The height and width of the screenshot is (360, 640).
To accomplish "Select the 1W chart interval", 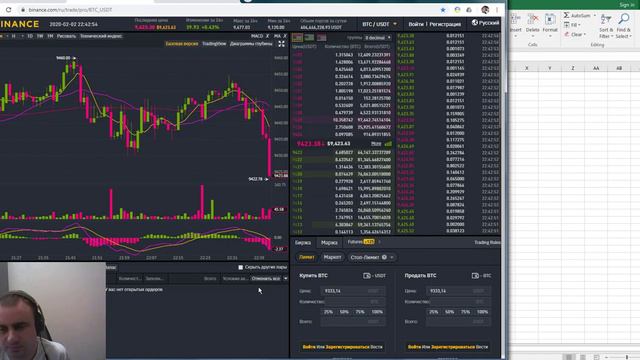I will point(40,36).
